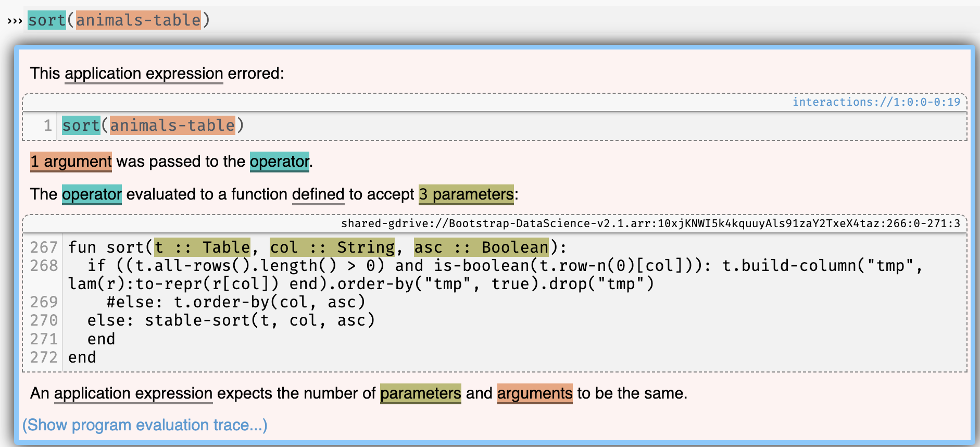Click the 'asc :: Boolean' parameter on line 267
This screenshot has width=980, height=447.
482,247
